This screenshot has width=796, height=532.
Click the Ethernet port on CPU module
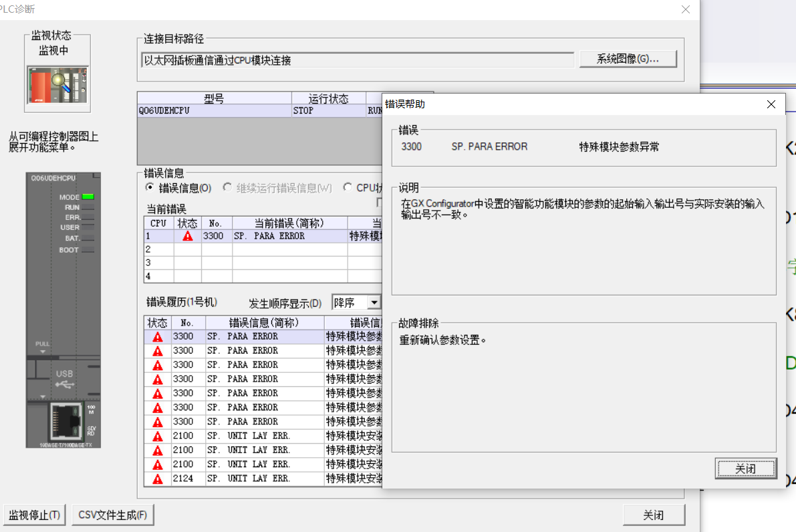[x=67, y=419]
